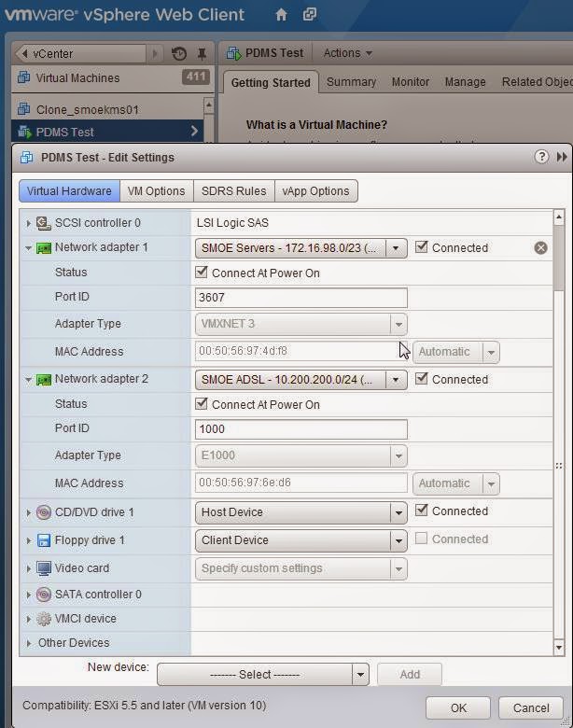Screen dimensions: 573x728
Task: Click the PDMS Test icon in the header
Action: pos(234,53)
